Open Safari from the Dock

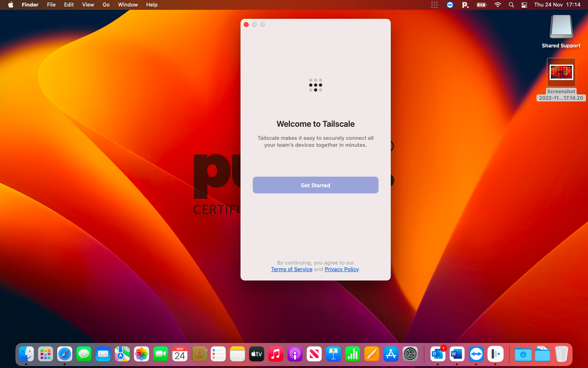[65, 354]
